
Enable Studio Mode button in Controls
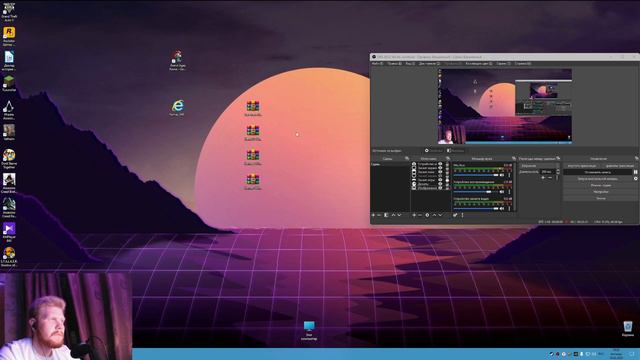tap(600, 185)
